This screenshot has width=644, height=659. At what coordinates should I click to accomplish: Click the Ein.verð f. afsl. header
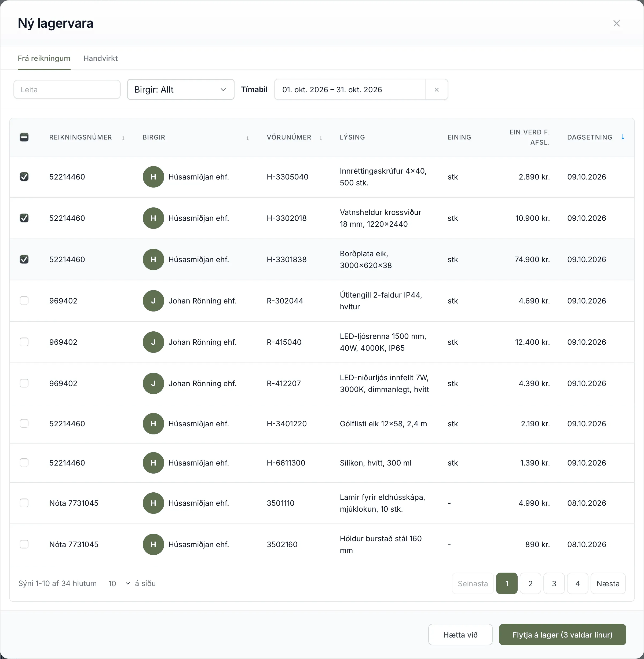(x=529, y=137)
